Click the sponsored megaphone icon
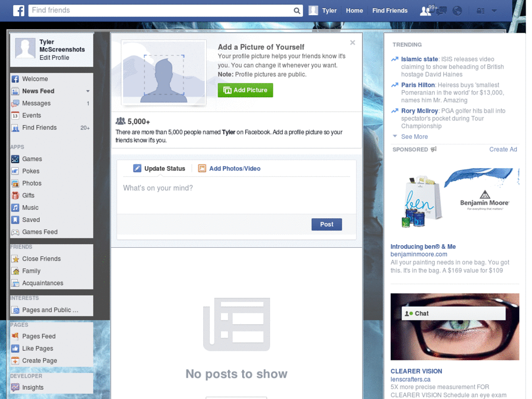 pos(434,149)
